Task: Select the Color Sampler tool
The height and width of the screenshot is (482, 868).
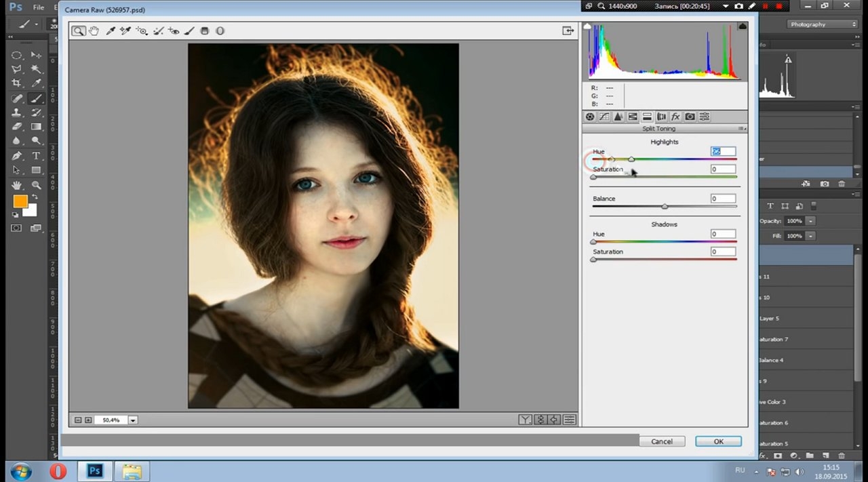Action: (125, 31)
